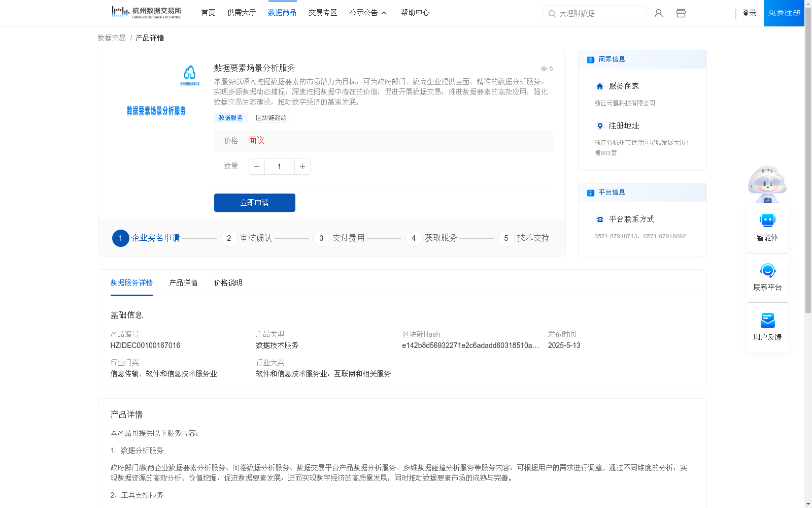Click step 3 支付费用
The height and width of the screenshot is (508, 812).
click(339, 238)
